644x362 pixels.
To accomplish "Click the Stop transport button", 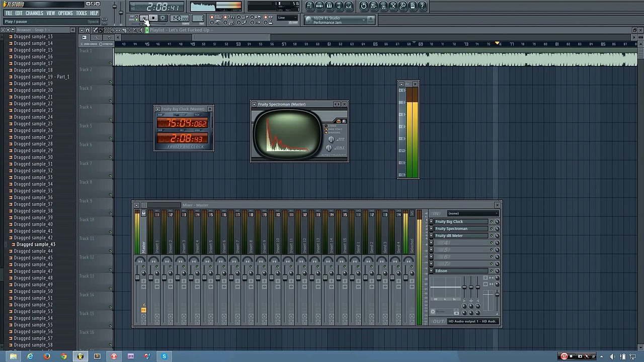I will (x=153, y=18).
